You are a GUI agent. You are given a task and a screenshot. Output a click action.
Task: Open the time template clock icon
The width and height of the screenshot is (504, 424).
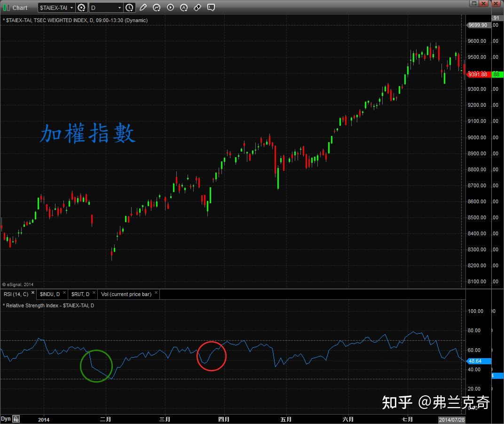coord(130,8)
